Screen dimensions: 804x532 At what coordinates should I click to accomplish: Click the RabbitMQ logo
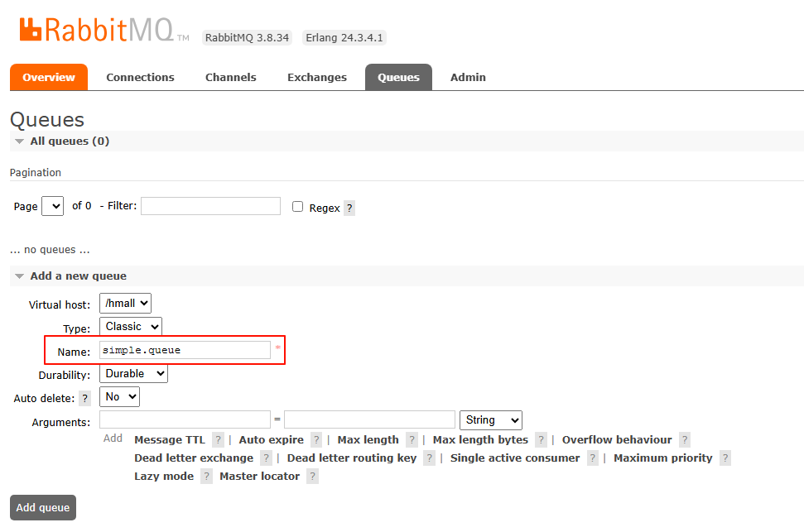pyautogui.click(x=104, y=29)
